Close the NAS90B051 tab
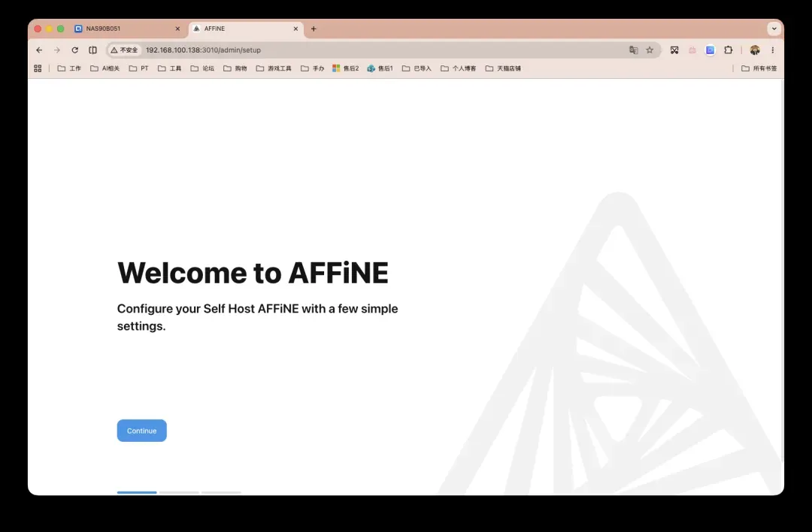The height and width of the screenshot is (532, 812). coord(177,29)
